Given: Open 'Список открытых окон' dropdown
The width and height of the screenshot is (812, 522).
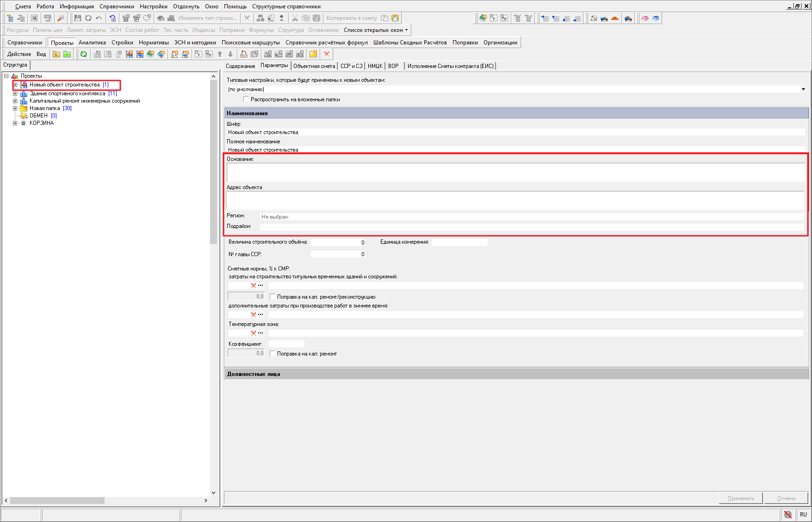Looking at the screenshot, I should (376, 30).
